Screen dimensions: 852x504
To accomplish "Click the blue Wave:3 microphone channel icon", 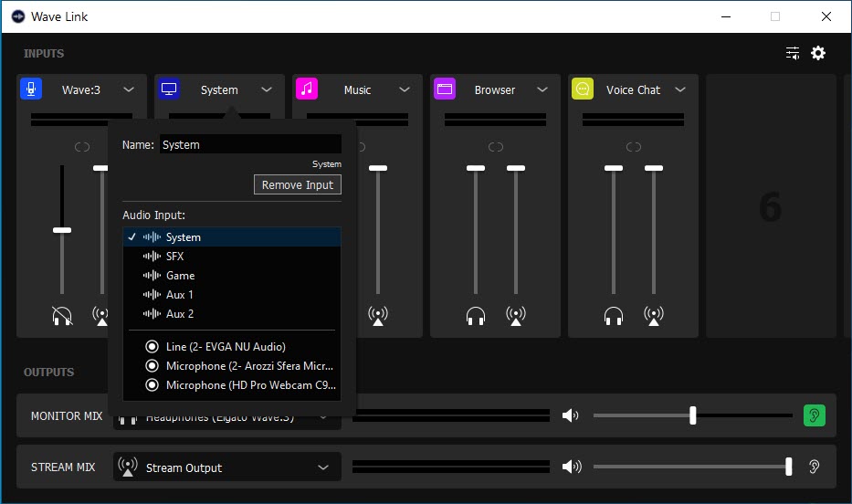I will tap(31, 89).
